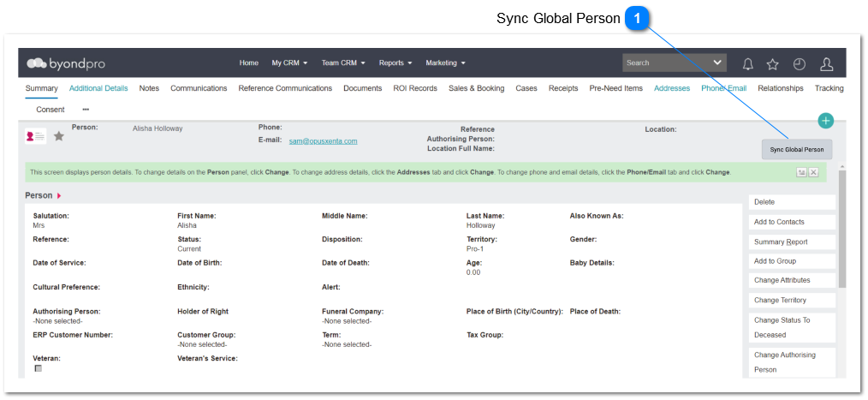
Task: Collapse the green help banner
Action: coord(801,172)
